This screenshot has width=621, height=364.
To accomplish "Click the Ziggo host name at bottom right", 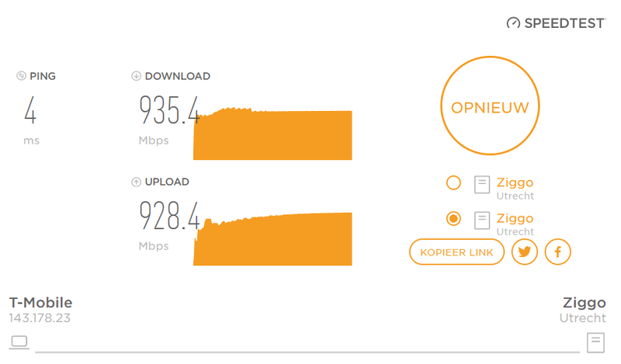I will point(584,303).
